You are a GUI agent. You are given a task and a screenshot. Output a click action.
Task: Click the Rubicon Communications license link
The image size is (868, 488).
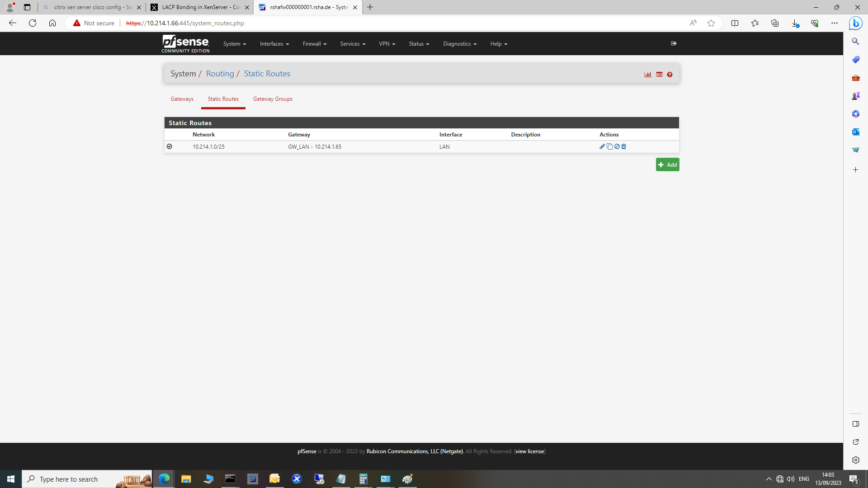[529, 451]
